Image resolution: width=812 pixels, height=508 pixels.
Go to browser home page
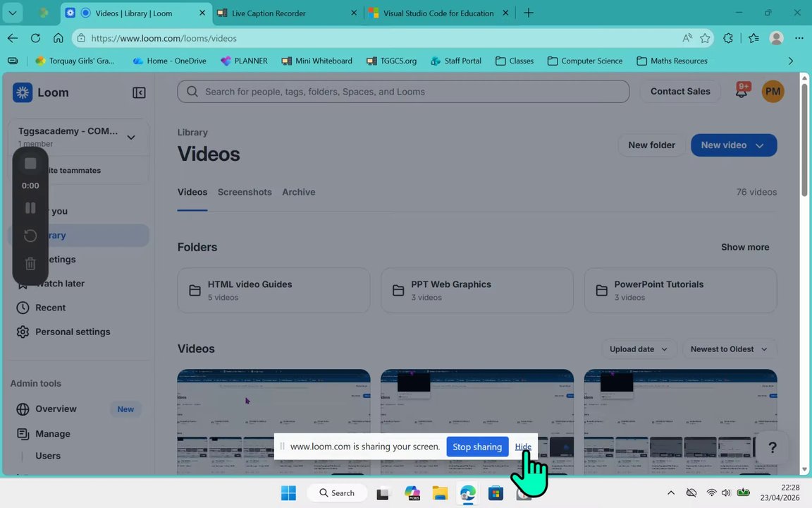(58, 38)
